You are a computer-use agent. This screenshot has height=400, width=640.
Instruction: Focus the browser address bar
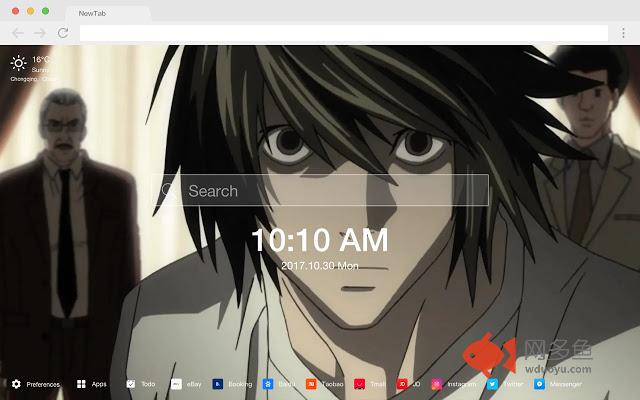tap(344, 33)
